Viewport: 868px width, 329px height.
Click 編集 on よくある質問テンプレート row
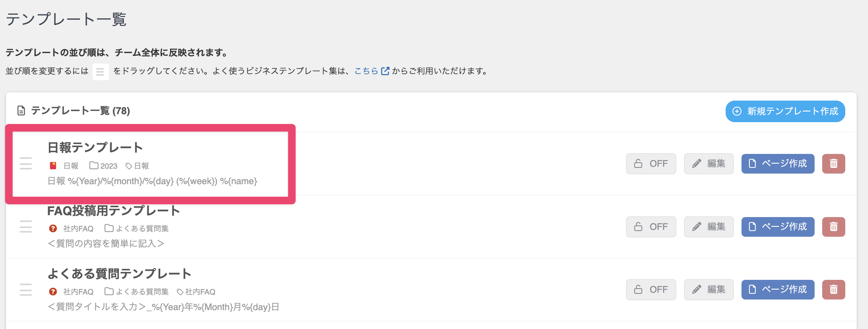tap(709, 290)
